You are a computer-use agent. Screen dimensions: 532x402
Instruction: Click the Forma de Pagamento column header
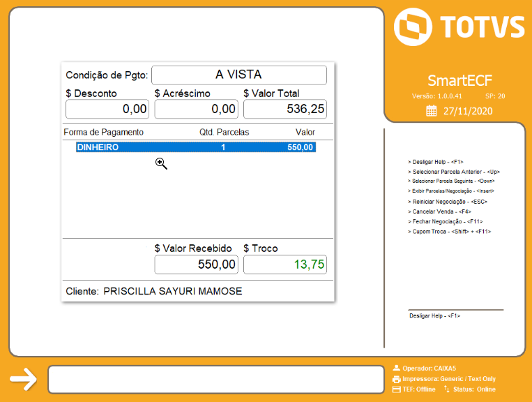coord(103,132)
